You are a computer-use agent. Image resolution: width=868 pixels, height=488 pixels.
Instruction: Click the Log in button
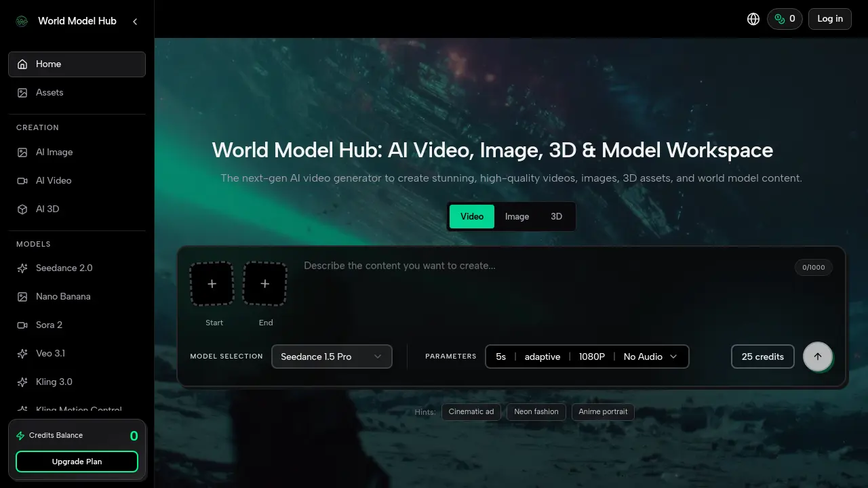click(x=830, y=19)
